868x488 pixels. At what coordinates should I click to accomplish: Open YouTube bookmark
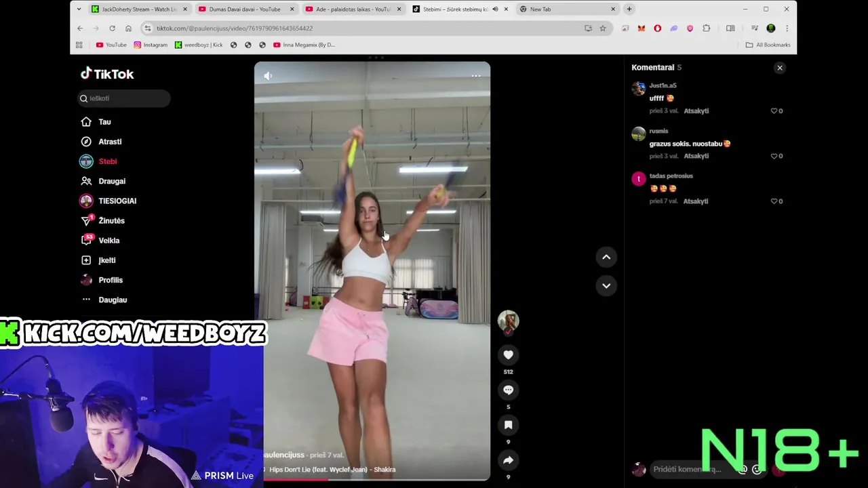(x=111, y=45)
